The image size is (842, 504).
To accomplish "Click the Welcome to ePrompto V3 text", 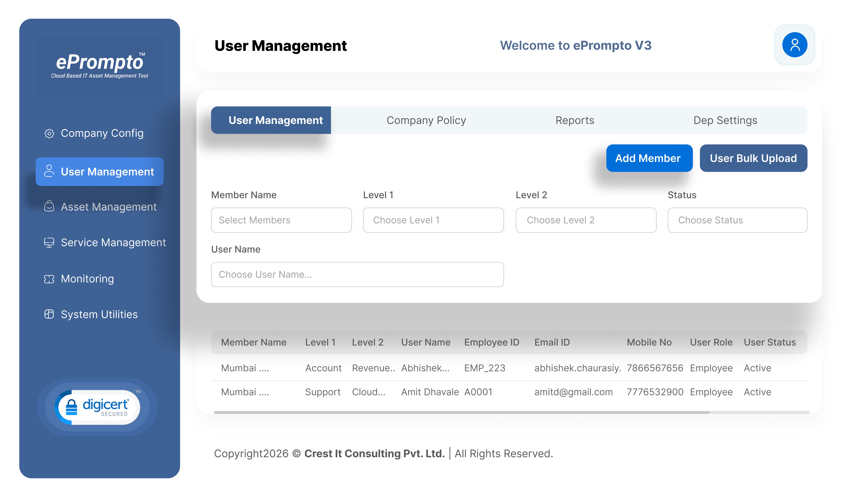I will (x=576, y=45).
